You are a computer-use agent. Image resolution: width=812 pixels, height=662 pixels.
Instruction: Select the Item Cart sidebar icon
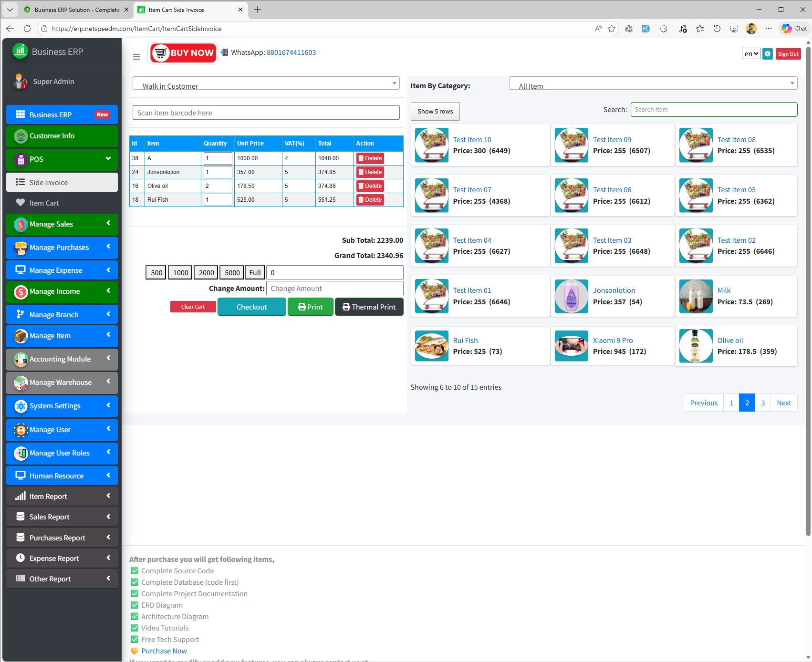(21, 203)
